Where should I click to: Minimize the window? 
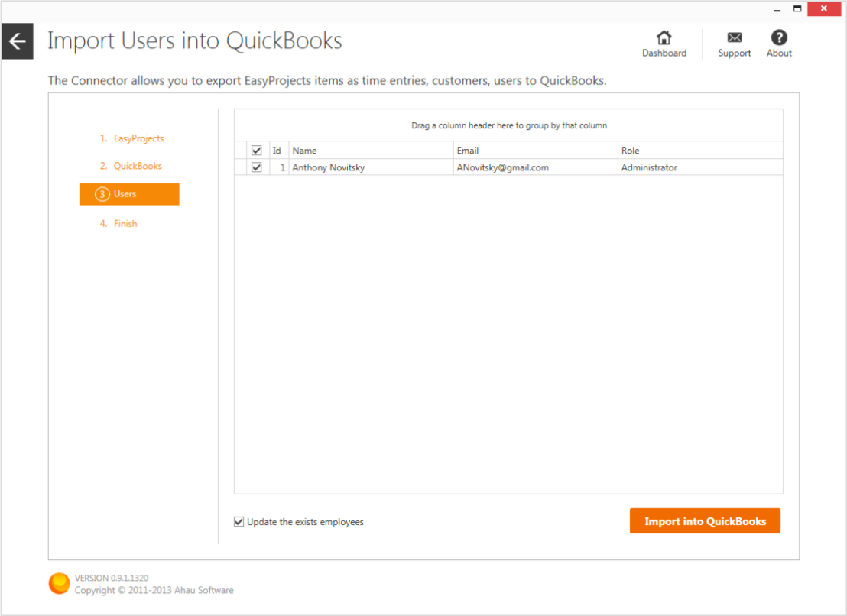[x=777, y=9]
